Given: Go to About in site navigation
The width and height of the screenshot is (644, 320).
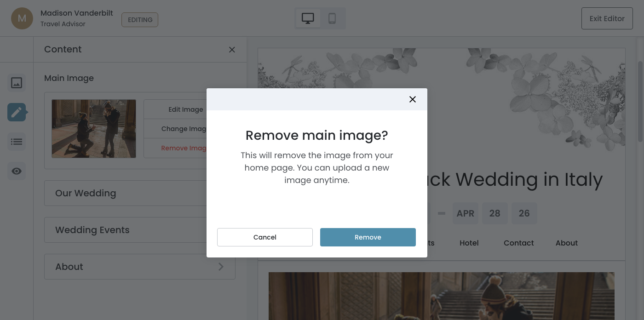Looking at the screenshot, I should 566,243.
